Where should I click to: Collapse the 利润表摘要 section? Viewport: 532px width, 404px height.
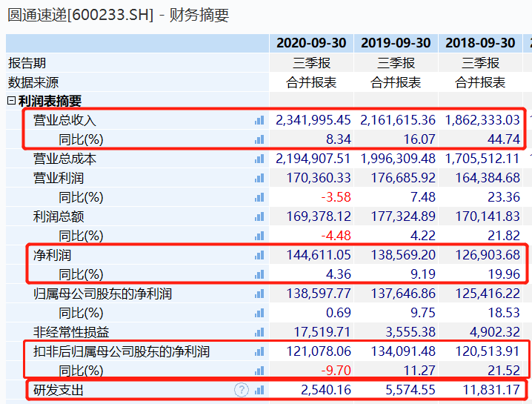click(x=11, y=101)
